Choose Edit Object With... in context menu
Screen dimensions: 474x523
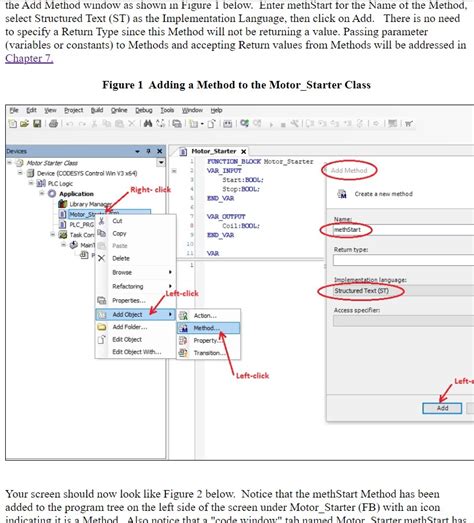(136, 352)
